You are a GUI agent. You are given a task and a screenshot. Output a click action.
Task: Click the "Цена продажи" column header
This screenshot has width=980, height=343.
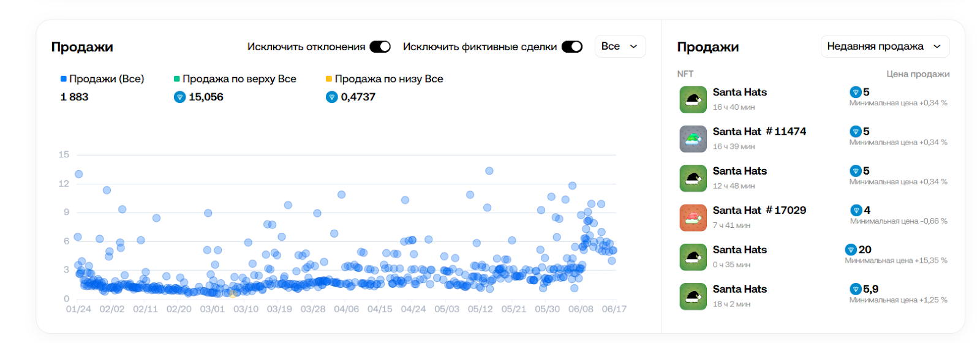pyautogui.click(x=918, y=74)
